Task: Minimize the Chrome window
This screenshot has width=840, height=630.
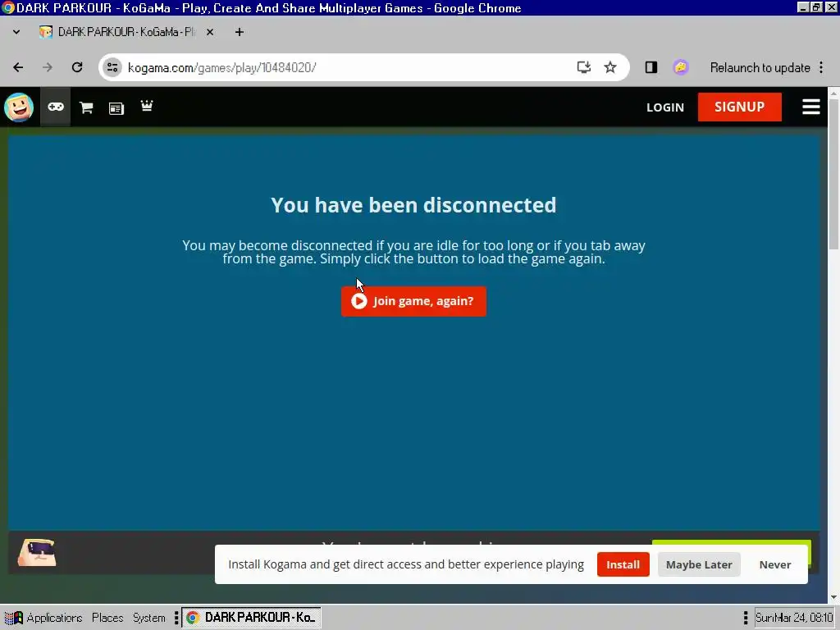Action: pyautogui.click(x=802, y=7)
